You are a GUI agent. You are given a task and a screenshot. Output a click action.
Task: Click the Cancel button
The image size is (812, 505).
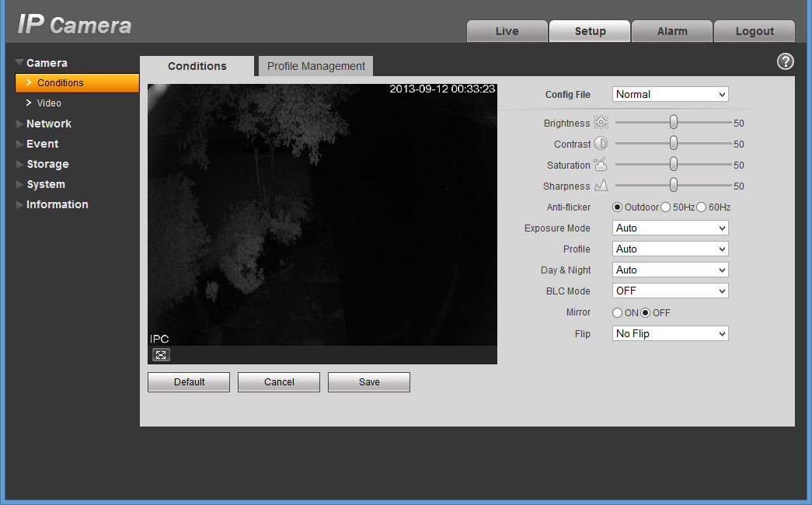[279, 382]
